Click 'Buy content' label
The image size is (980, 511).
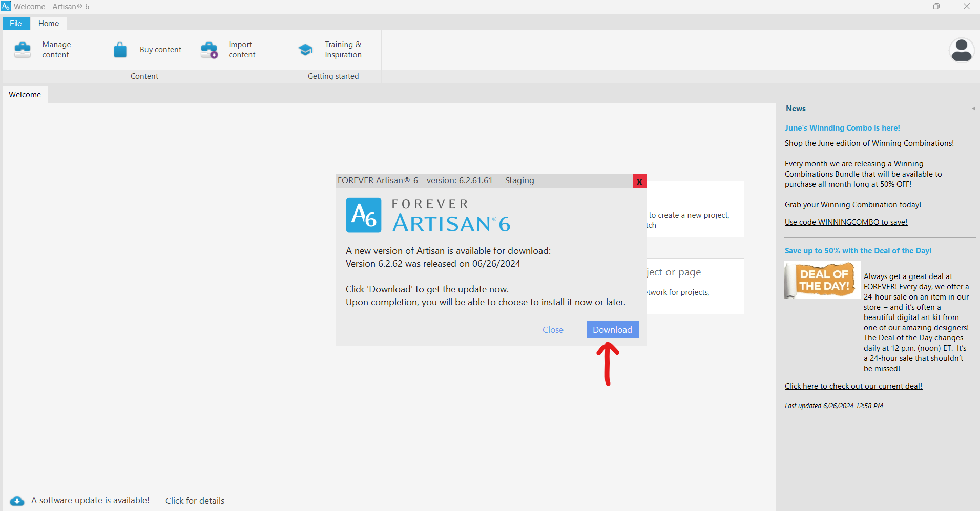[160, 50]
